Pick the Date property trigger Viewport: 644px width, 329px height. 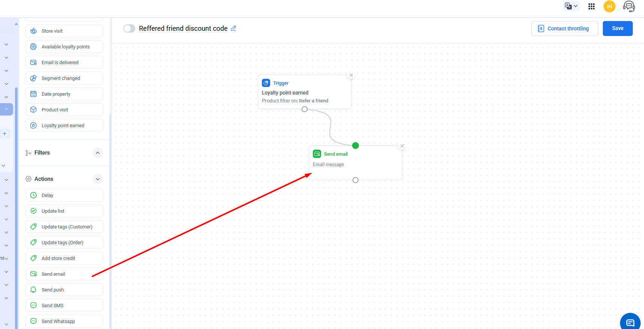(64, 94)
